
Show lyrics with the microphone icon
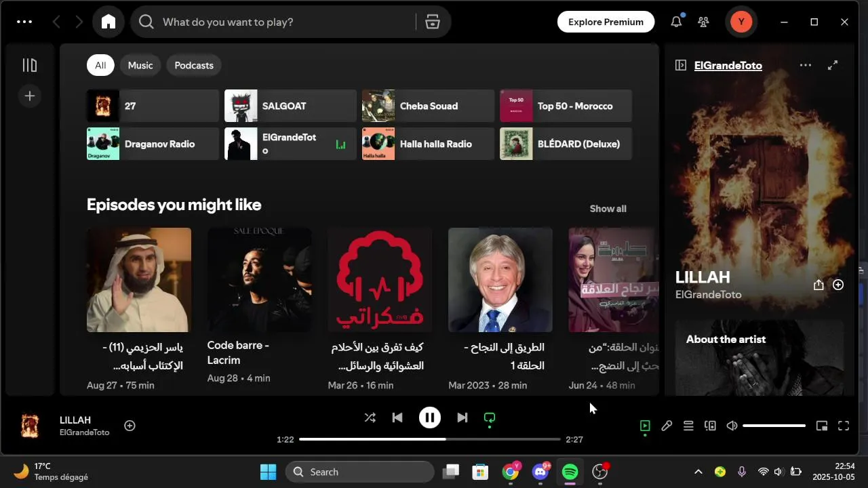point(667,426)
